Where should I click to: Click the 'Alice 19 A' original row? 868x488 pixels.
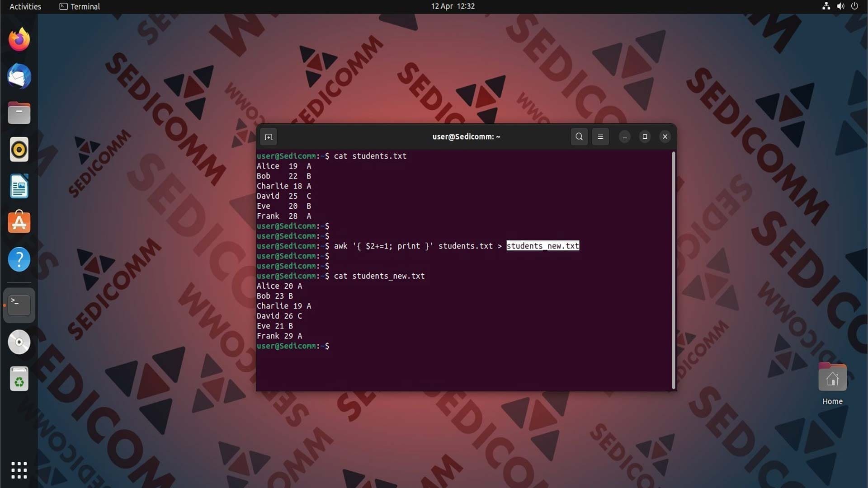[x=284, y=166]
